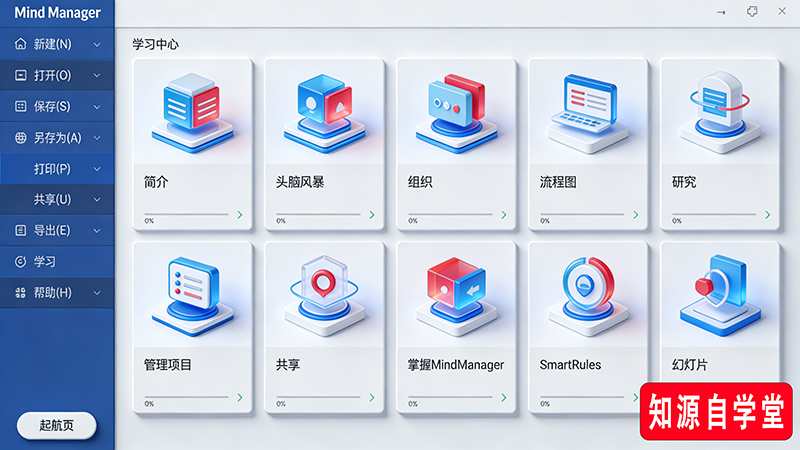Click the icon beside 导出(E)

[20, 231]
